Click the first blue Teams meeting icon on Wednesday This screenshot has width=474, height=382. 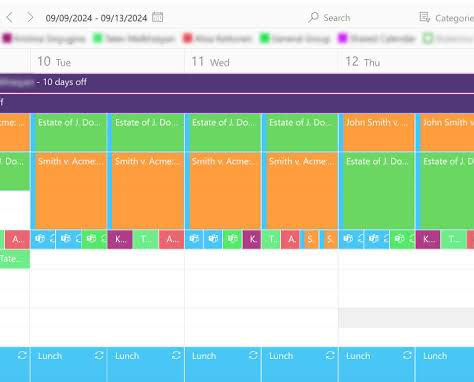[194, 239]
